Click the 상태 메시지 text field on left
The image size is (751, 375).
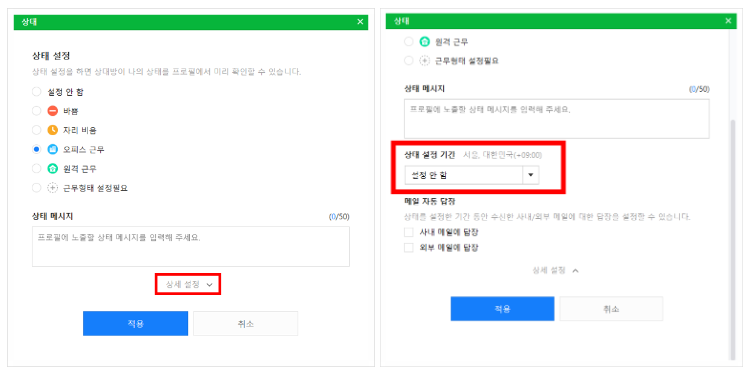pos(191,247)
